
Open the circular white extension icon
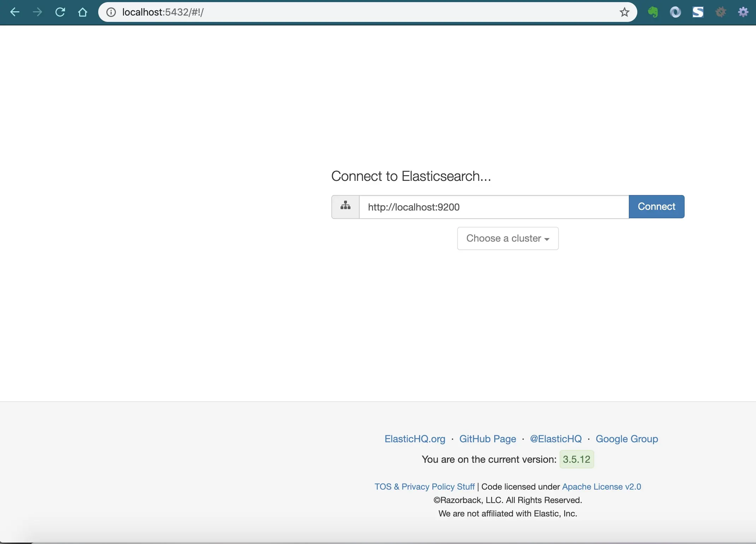pyautogui.click(x=675, y=12)
